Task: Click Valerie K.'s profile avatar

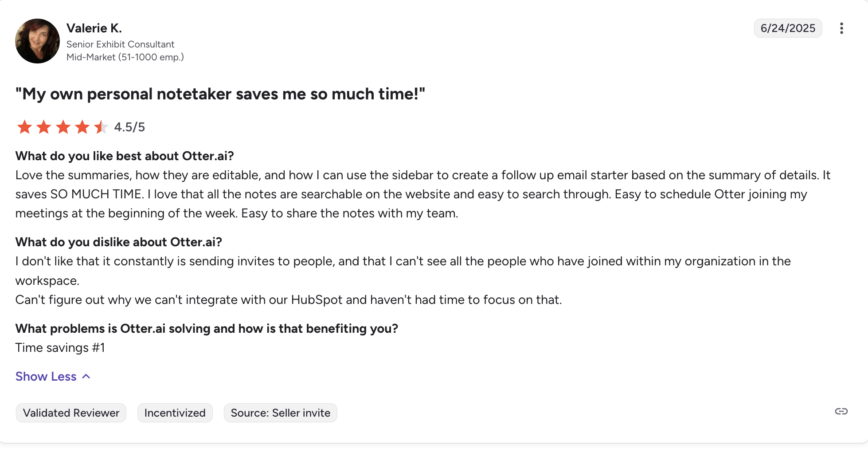Action: (37, 41)
